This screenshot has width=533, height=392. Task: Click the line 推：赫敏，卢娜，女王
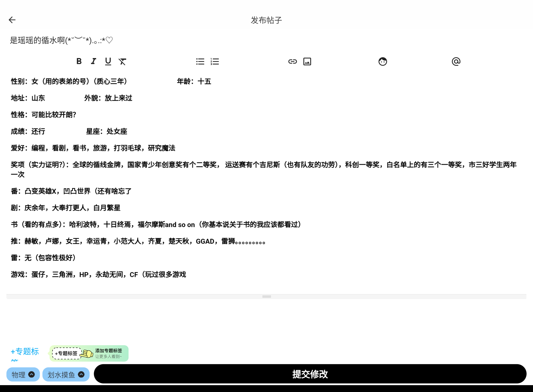(138, 241)
